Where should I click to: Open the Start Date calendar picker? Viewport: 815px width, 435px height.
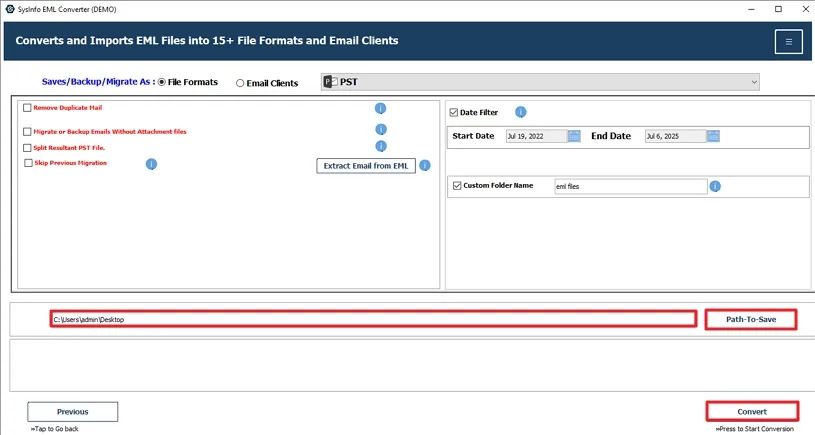point(574,136)
